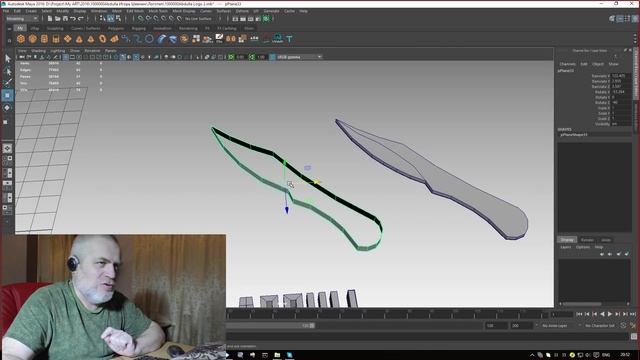
Task: Click the orange torus shelf icon
Action: [102, 39]
